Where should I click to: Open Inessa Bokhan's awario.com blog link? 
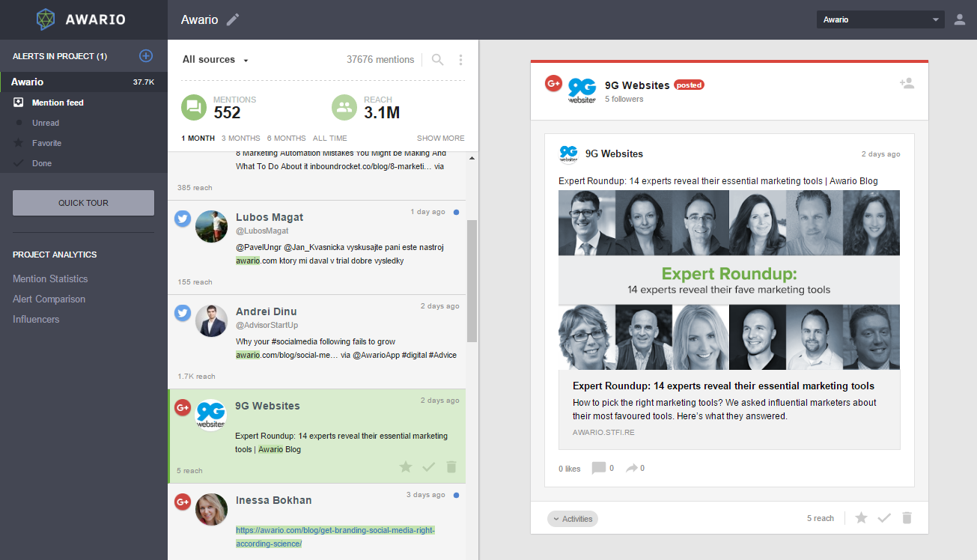coord(335,537)
